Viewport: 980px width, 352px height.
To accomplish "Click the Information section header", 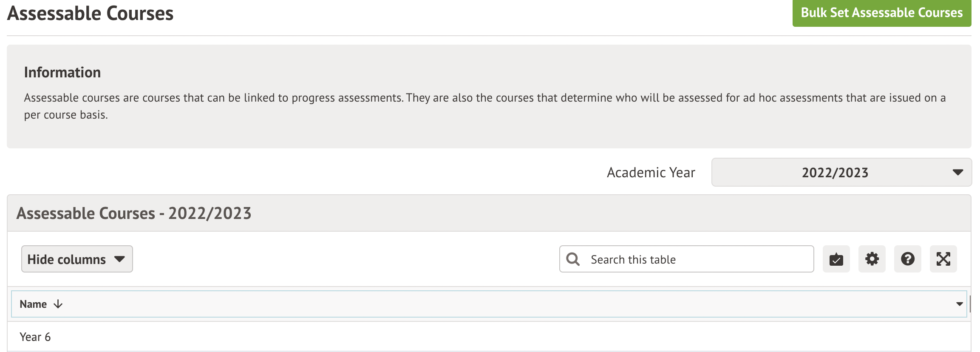I will click(62, 72).
